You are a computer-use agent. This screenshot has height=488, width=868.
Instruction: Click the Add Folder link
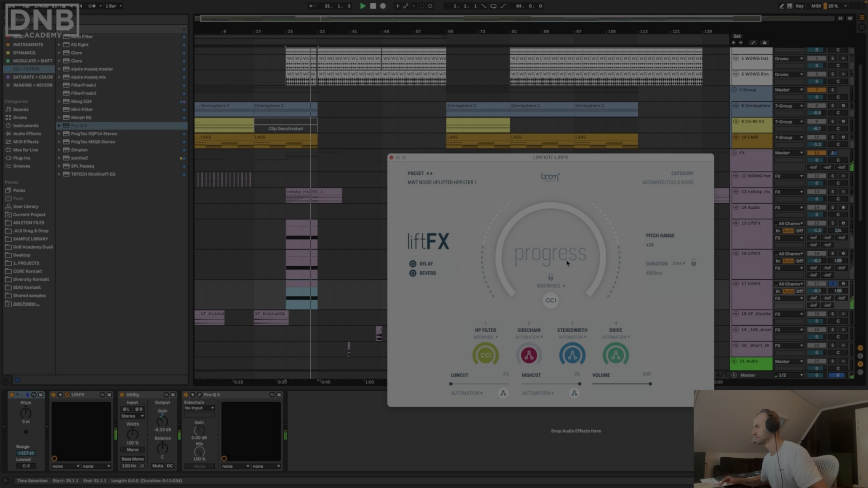coord(26,304)
